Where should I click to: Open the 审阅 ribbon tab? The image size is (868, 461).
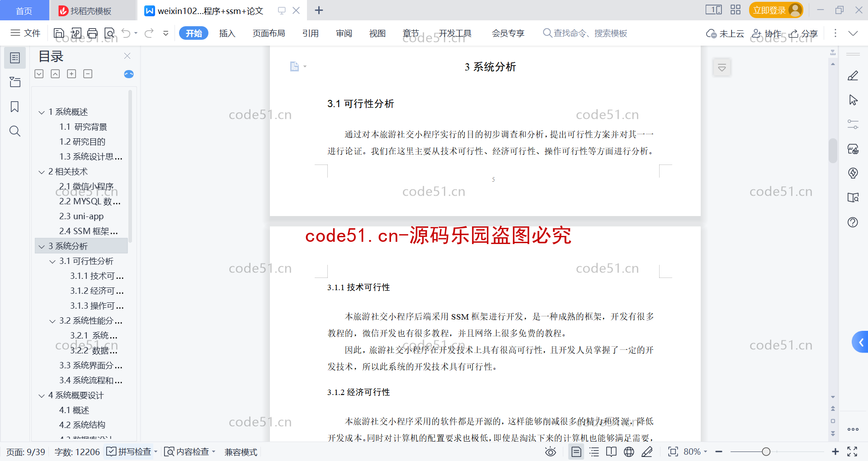coord(344,33)
